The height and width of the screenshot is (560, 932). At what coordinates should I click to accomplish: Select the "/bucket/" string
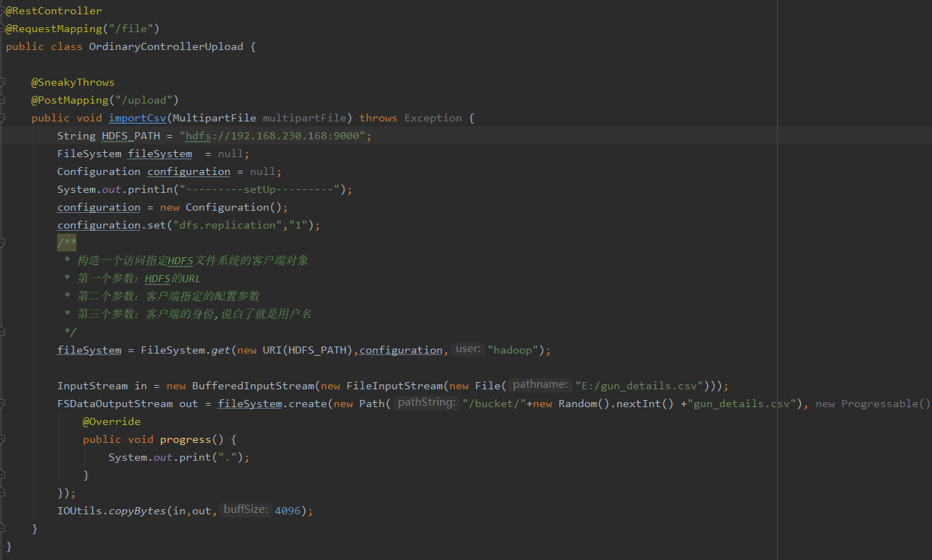pyautogui.click(x=493, y=404)
